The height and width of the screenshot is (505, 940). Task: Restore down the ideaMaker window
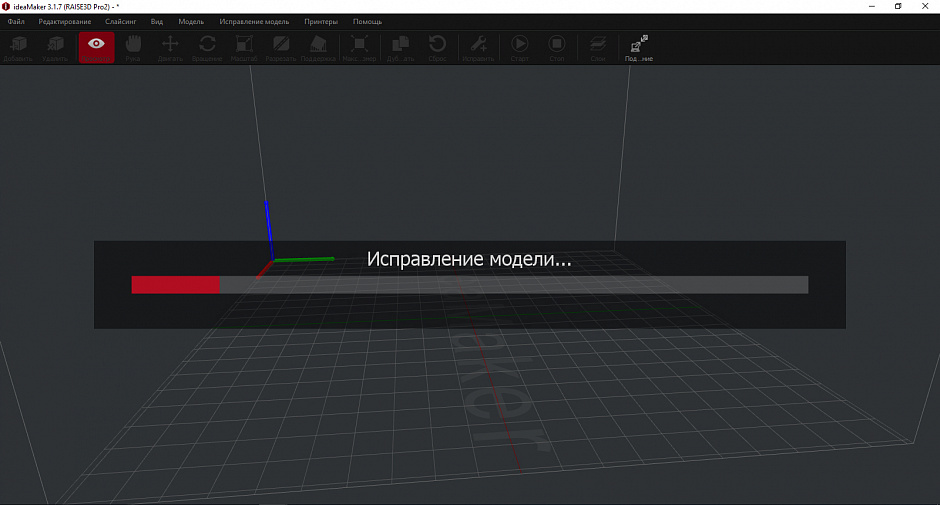[x=898, y=7]
